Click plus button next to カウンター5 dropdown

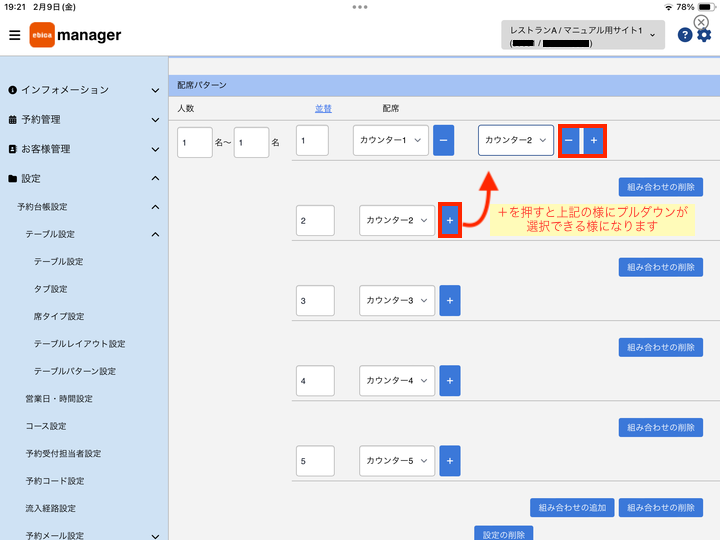coord(450,461)
